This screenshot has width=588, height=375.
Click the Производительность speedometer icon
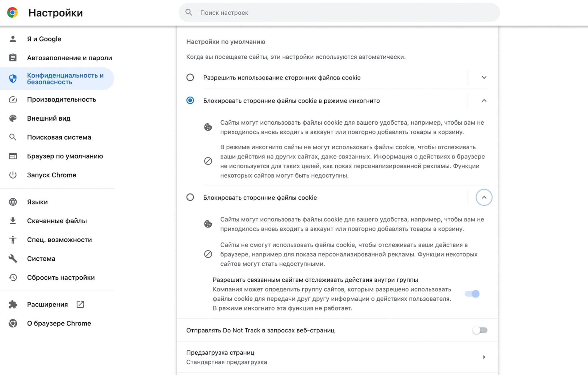coord(13,99)
